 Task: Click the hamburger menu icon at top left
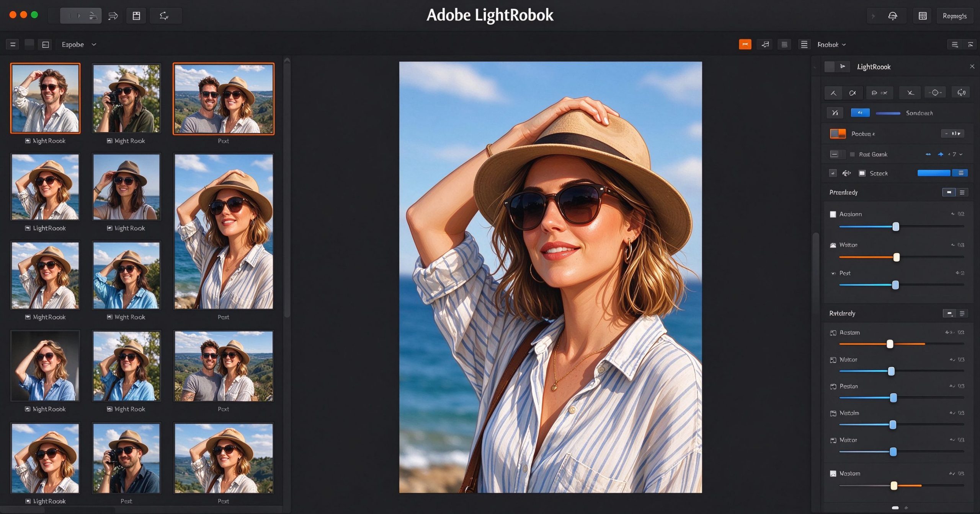(13, 44)
